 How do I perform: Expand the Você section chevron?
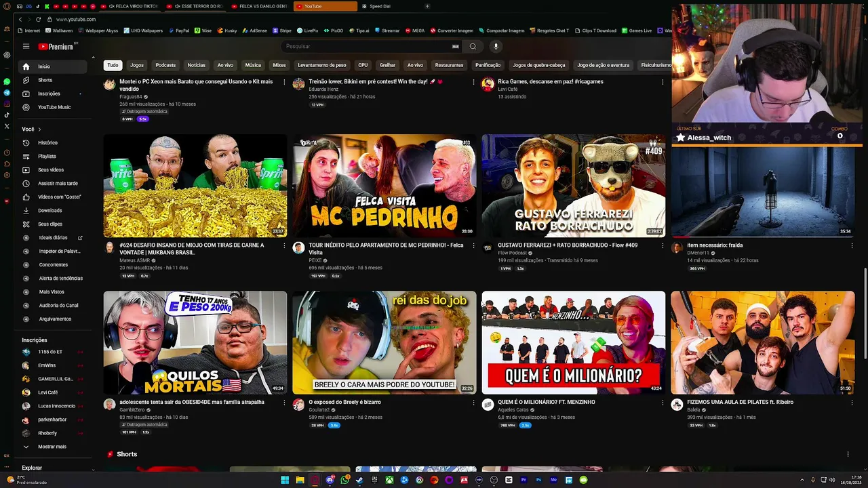[x=39, y=129]
